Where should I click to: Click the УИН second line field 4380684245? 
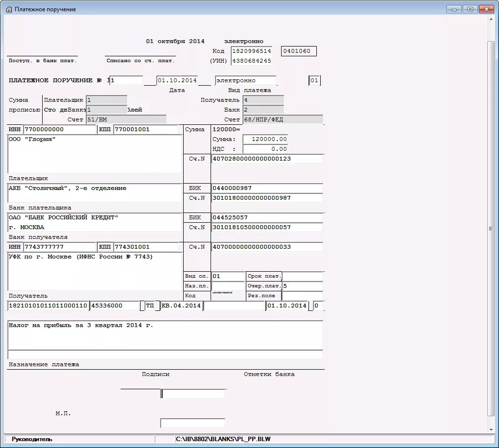click(x=251, y=61)
